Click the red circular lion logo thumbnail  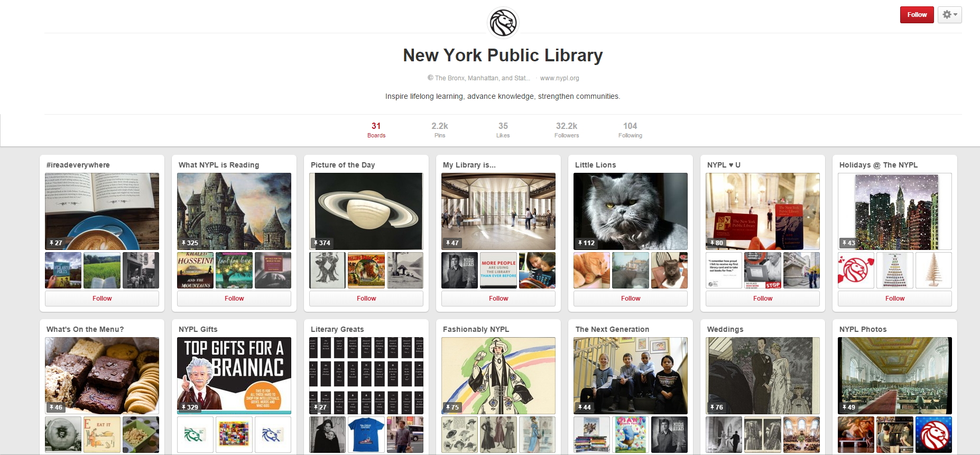tap(933, 435)
